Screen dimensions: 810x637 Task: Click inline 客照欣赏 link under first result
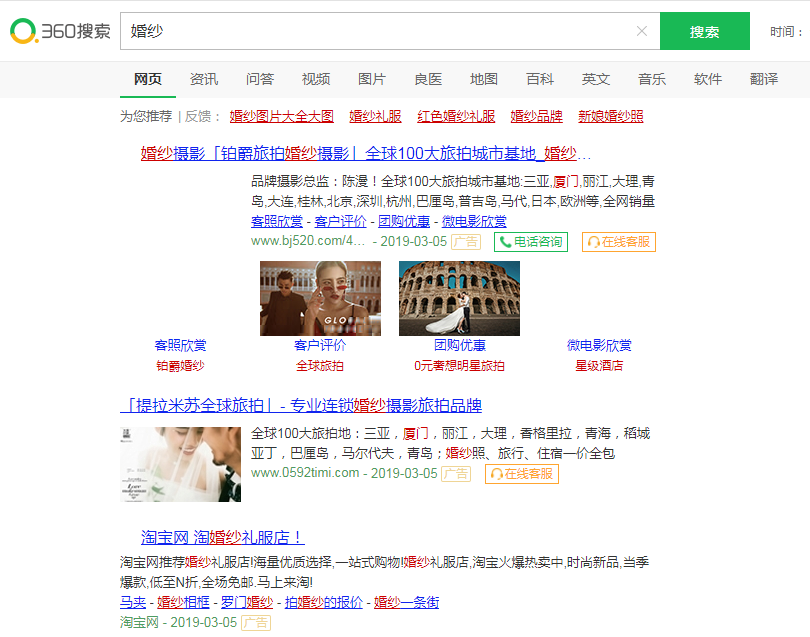[x=277, y=222]
